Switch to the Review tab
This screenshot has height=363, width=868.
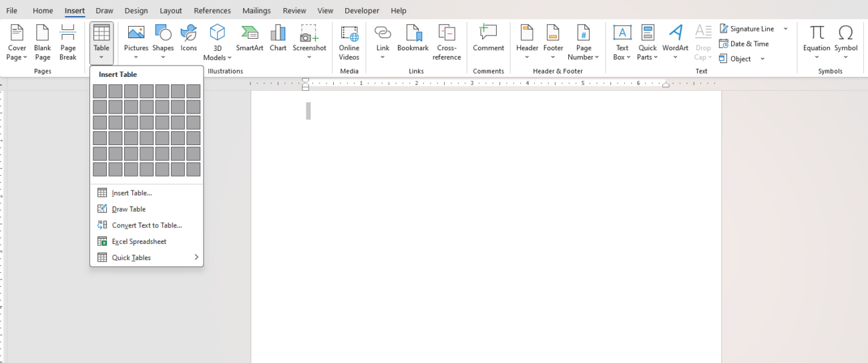294,11
